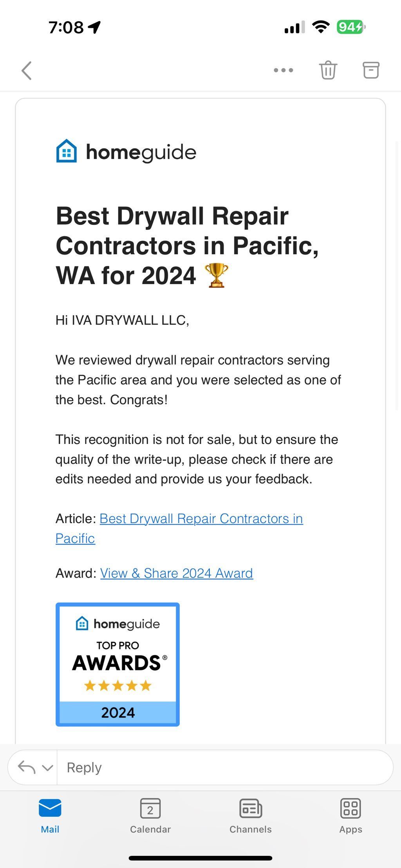Archive this email with box icon

(x=371, y=70)
